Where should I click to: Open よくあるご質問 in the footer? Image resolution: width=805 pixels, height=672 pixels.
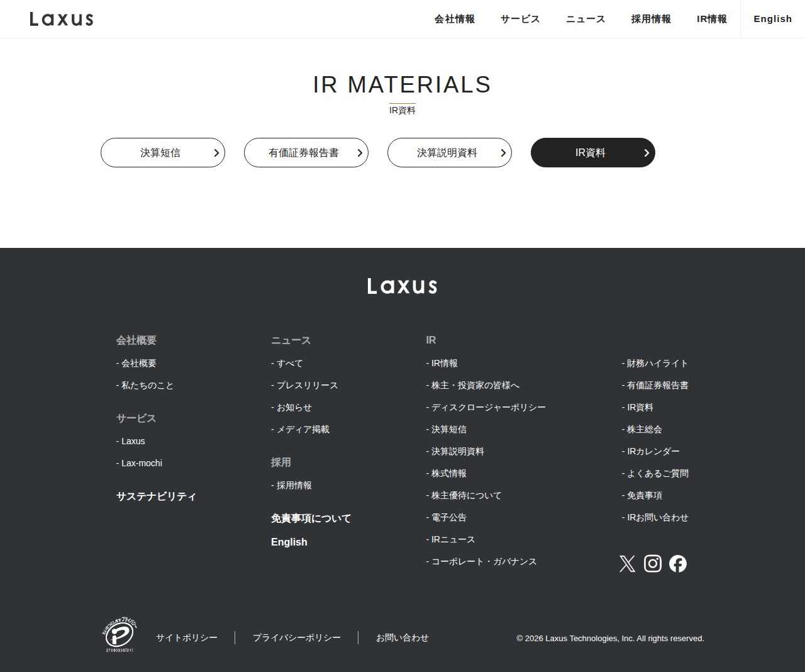655,474
